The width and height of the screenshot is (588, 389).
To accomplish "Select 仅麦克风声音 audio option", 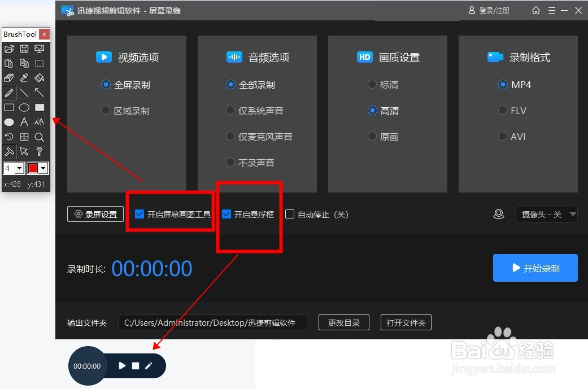I will 259,137.
